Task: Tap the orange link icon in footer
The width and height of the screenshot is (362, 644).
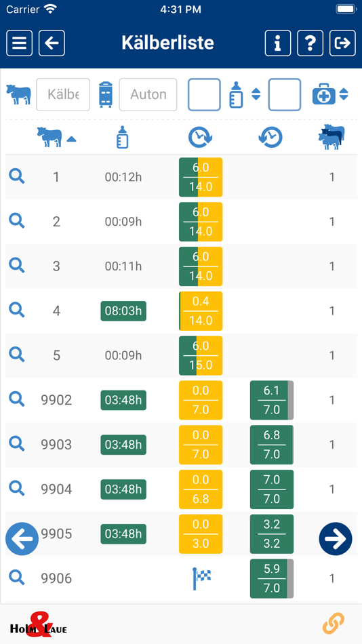Action: (334, 624)
